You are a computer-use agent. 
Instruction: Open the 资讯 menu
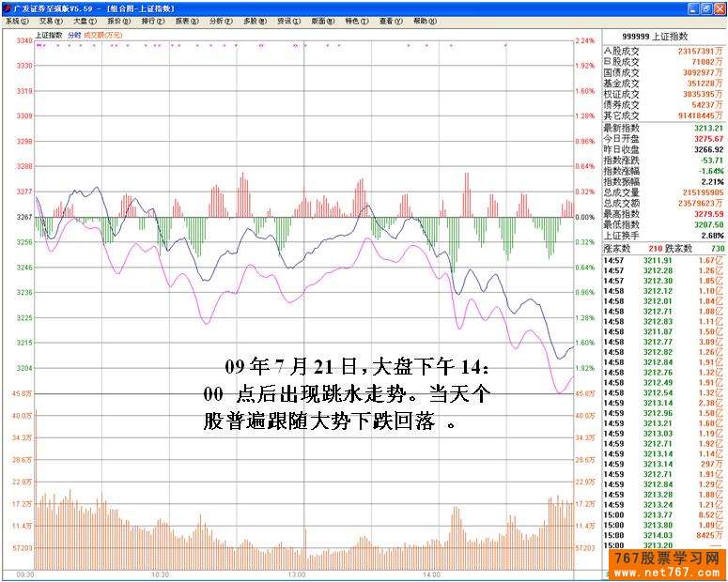coord(287,21)
